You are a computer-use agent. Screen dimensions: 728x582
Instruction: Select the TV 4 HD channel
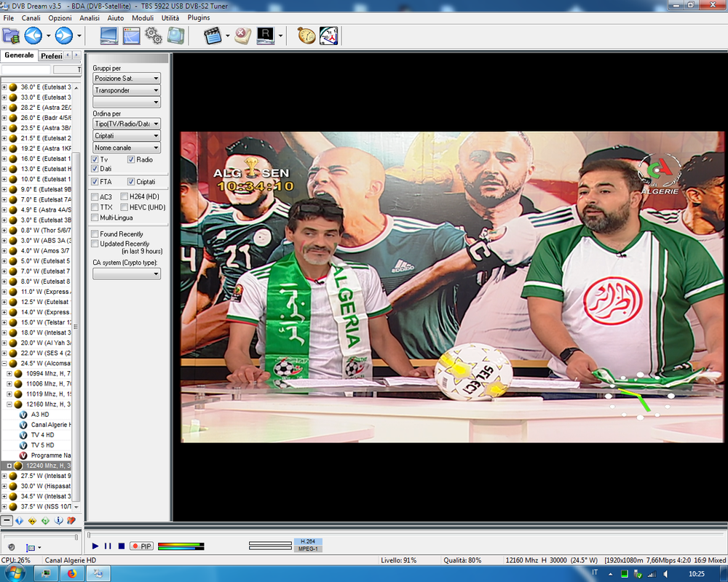click(x=42, y=435)
